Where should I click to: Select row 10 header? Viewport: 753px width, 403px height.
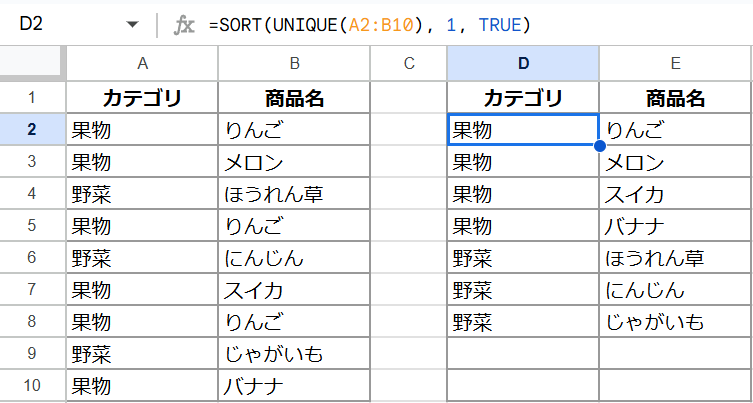coord(32,386)
